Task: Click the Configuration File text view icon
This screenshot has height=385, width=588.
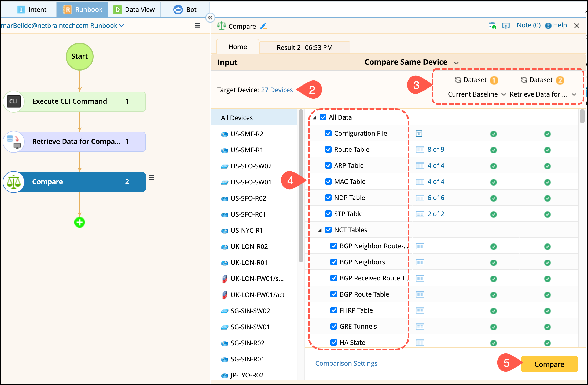Action: click(x=419, y=134)
